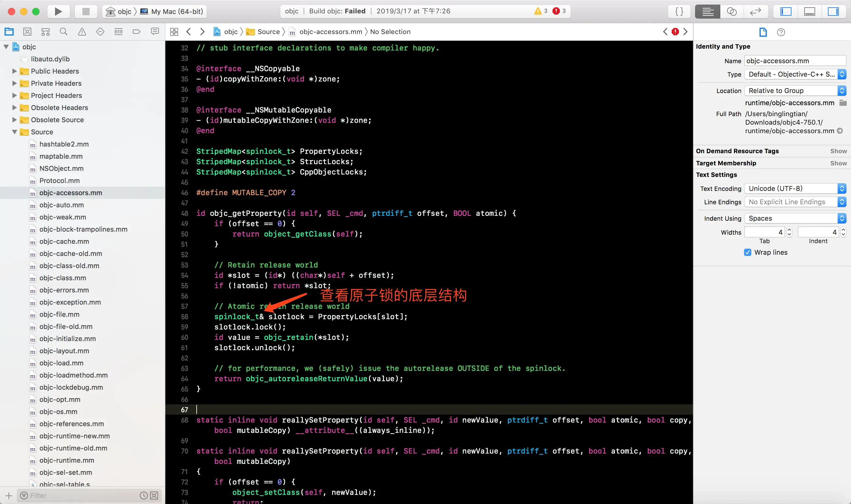Toggle the bottom debug area button

coord(809,12)
